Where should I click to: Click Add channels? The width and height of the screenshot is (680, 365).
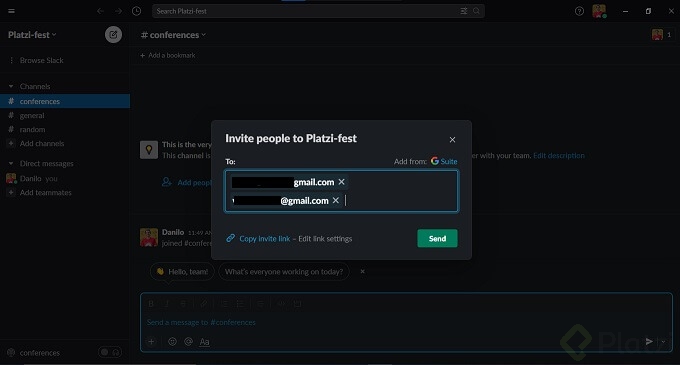pyautogui.click(x=42, y=143)
